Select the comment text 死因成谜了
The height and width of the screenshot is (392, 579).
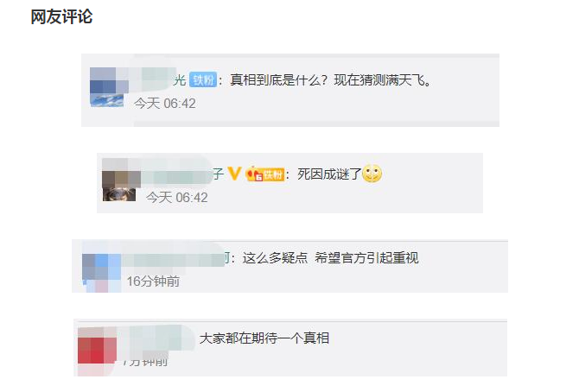point(329,174)
